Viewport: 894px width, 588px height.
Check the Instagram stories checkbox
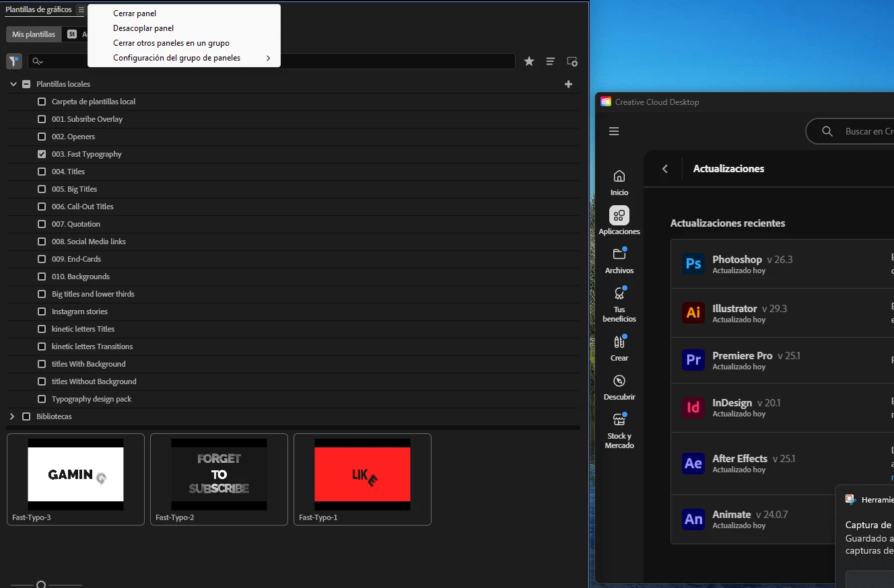(42, 311)
